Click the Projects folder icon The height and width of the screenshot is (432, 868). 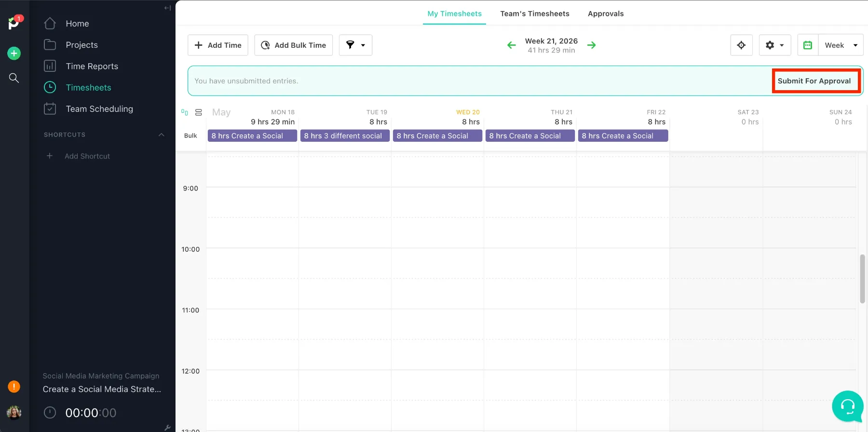tap(50, 44)
